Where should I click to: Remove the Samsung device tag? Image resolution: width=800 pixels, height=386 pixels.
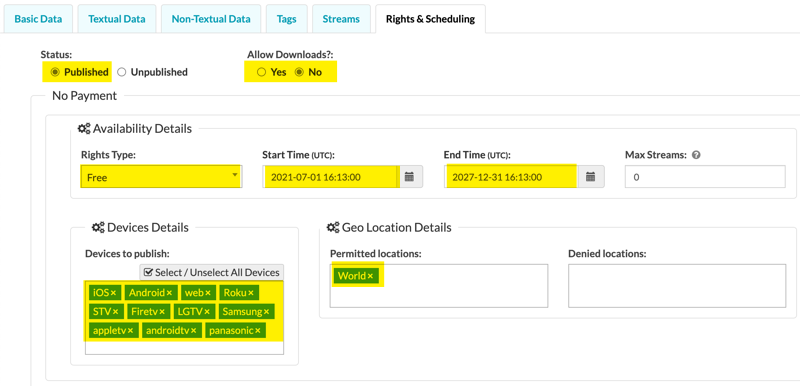click(x=266, y=312)
